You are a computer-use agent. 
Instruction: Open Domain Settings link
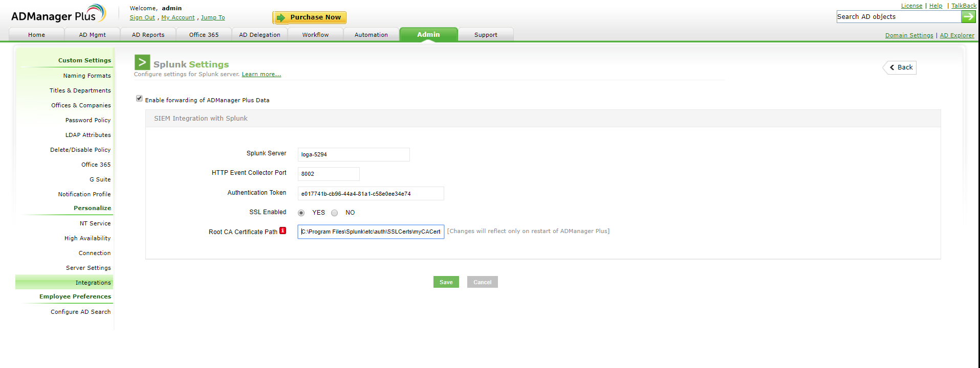pos(909,35)
